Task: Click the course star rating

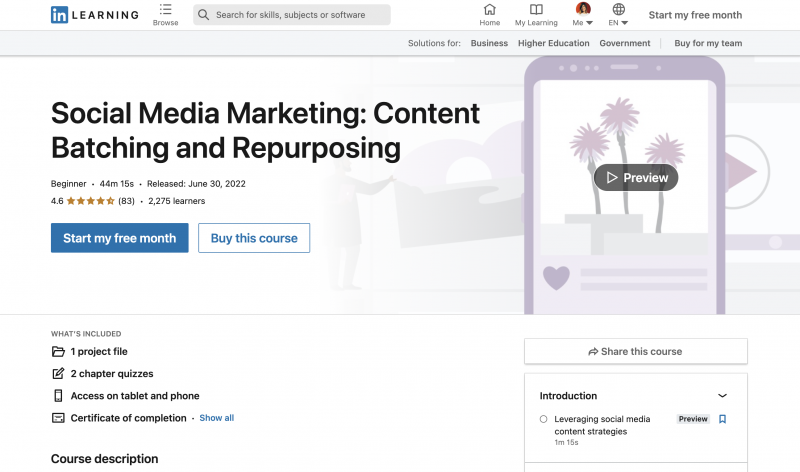Action: 90,201
